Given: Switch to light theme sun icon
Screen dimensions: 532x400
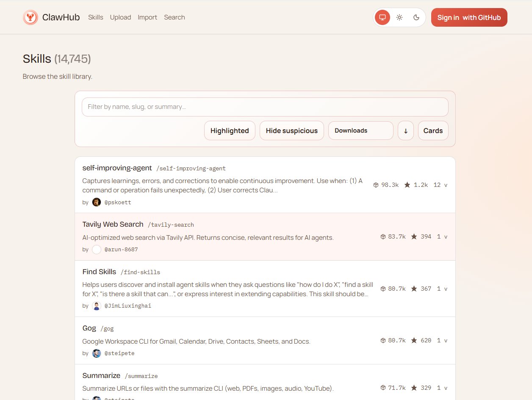Looking at the screenshot, I should (399, 17).
